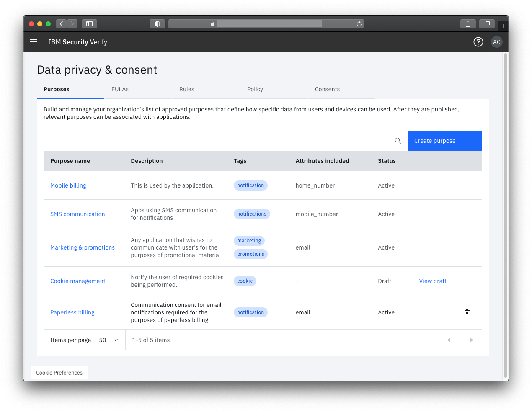
Task: Click the Tags column header
Action: coord(240,161)
